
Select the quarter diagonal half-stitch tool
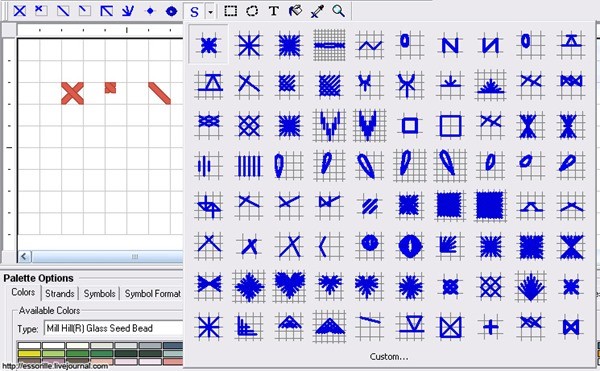pos(85,11)
